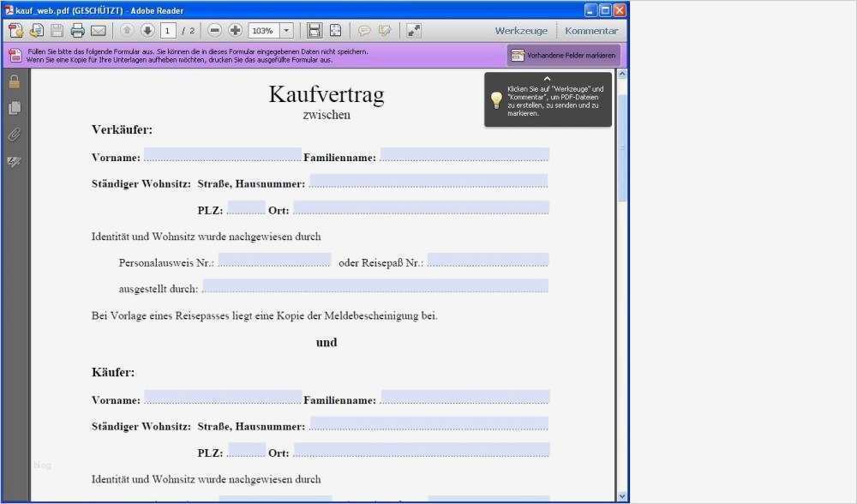Click the Fit width scrolling icon
857x504 pixels.
pos(315,31)
